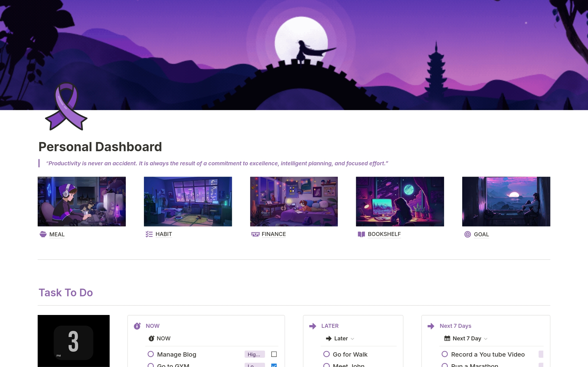
Task: Mark Go for Walk circle done
Action: 326,354
